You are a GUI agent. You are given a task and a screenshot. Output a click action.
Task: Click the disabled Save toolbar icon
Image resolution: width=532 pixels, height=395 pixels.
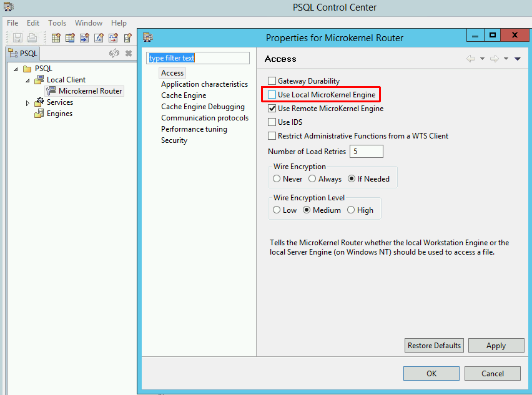pyautogui.click(x=17, y=37)
